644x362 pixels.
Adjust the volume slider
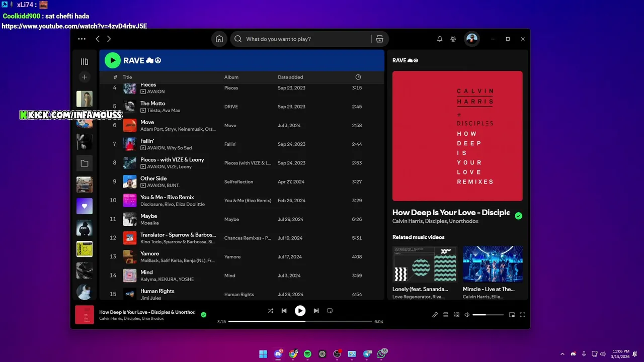click(x=488, y=315)
